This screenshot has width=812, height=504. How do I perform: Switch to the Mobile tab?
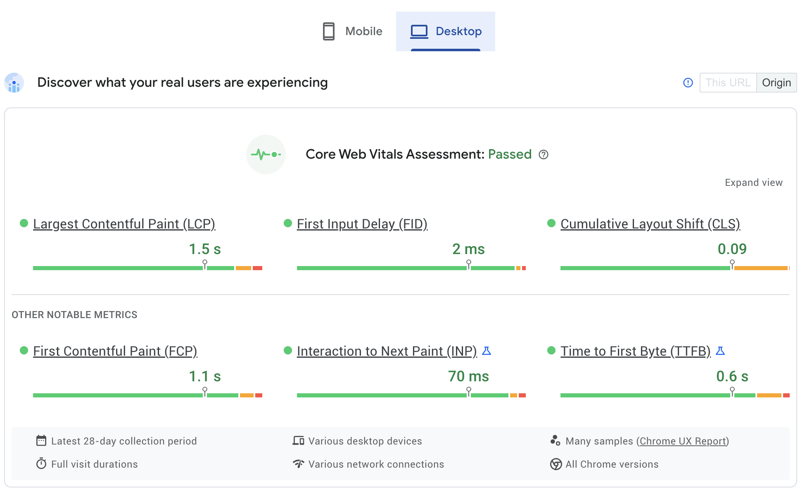[x=353, y=31]
